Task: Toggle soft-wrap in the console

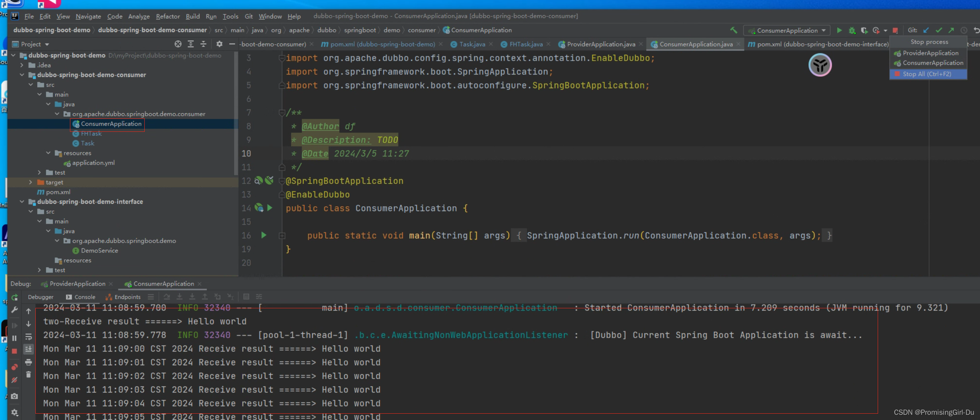Action: [x=29, y=337]
